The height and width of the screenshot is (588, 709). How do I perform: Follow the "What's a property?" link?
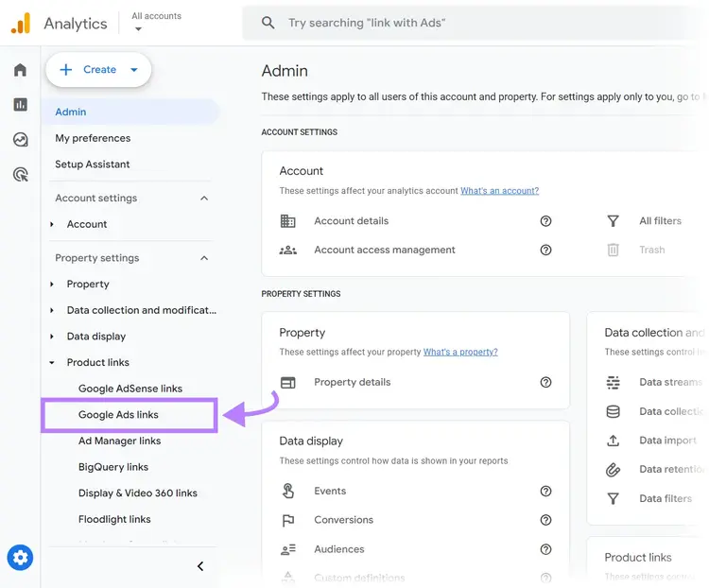pyautogui.click(x=460, y=352)
